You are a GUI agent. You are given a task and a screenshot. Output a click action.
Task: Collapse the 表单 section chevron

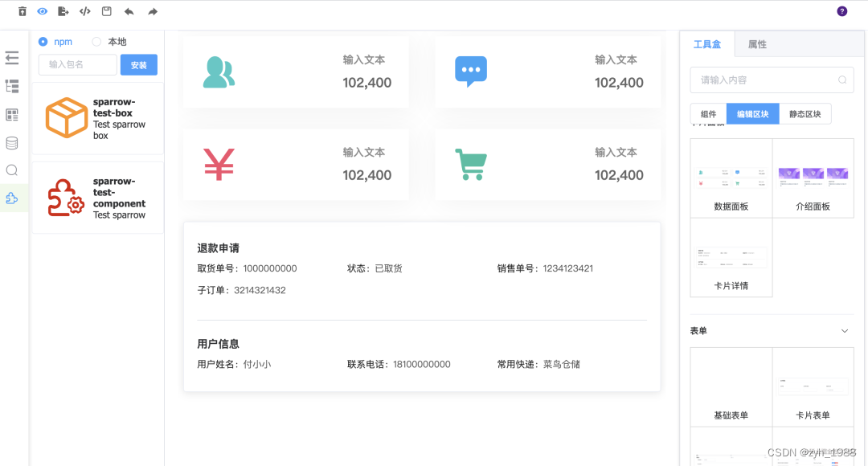[x=844, y=330]
